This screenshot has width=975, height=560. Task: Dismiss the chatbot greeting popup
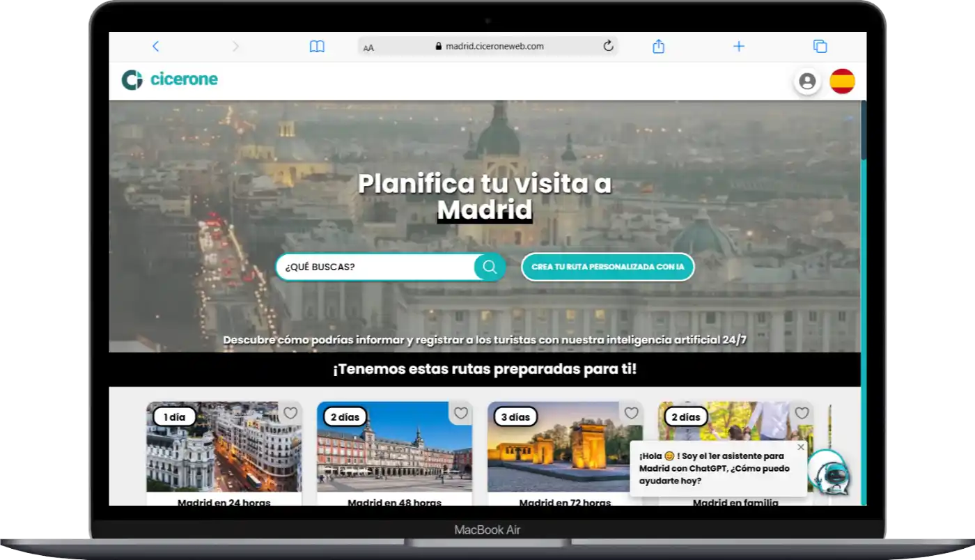pos(800,446)
